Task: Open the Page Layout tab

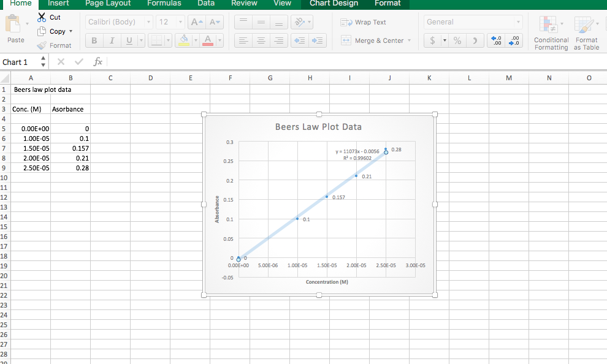Action: coord(108,4)
